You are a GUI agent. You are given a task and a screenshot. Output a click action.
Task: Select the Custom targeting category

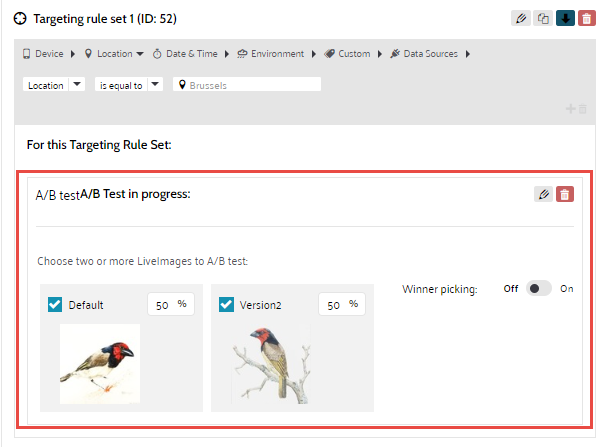click(x=349, y=53)
